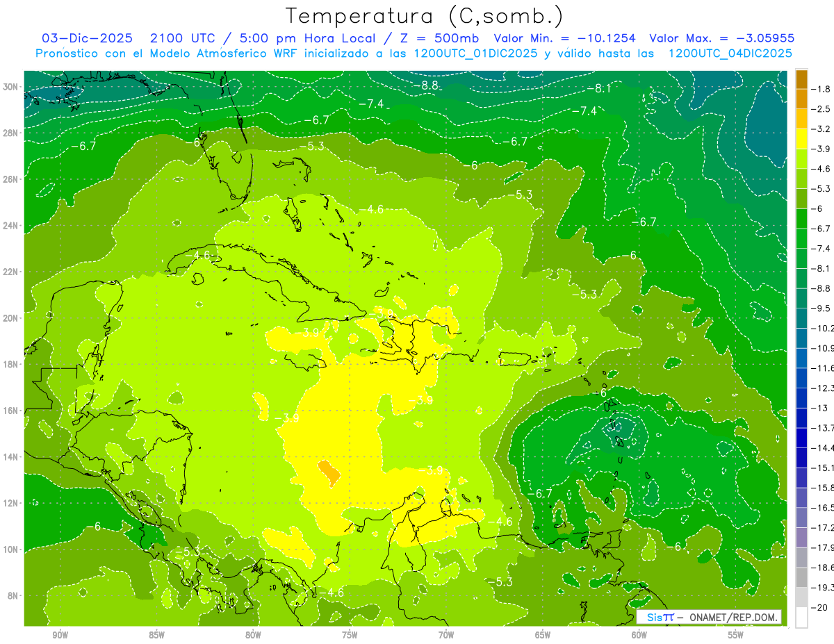Click the 16N latitude axis label
The width and height of the screenshot is (834, 644).
(x=12, y=411)
